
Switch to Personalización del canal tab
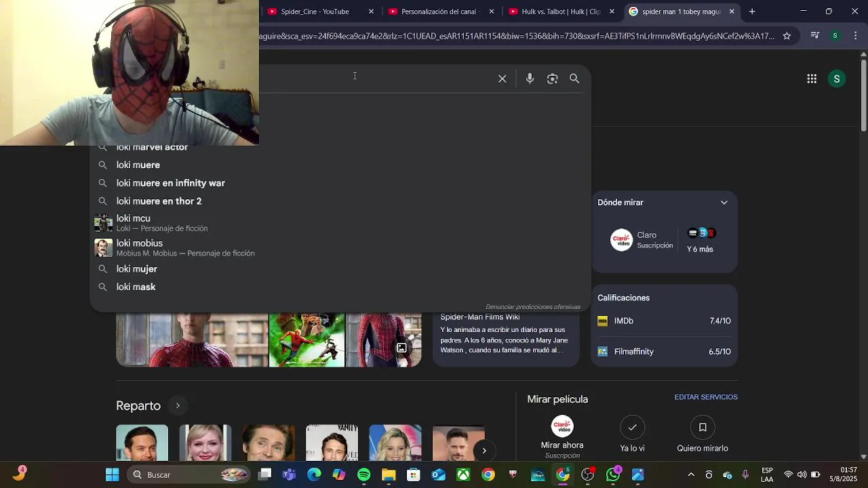tap(441, 12)
